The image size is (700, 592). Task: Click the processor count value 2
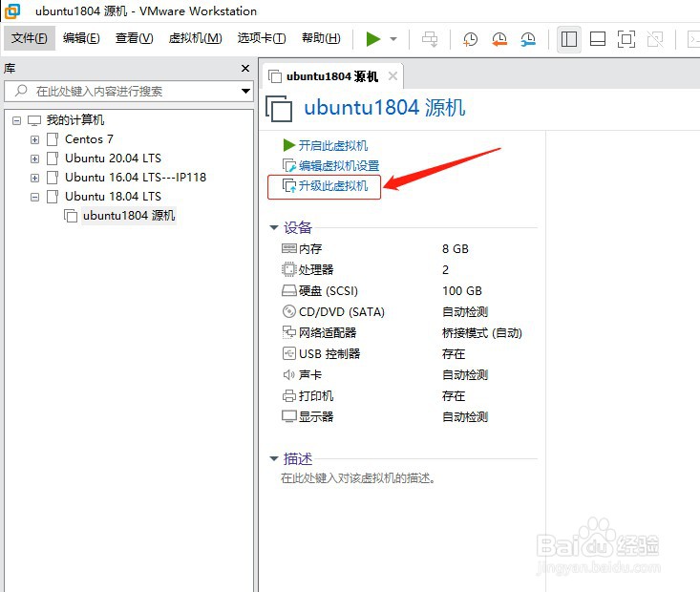tap(446, 269)
